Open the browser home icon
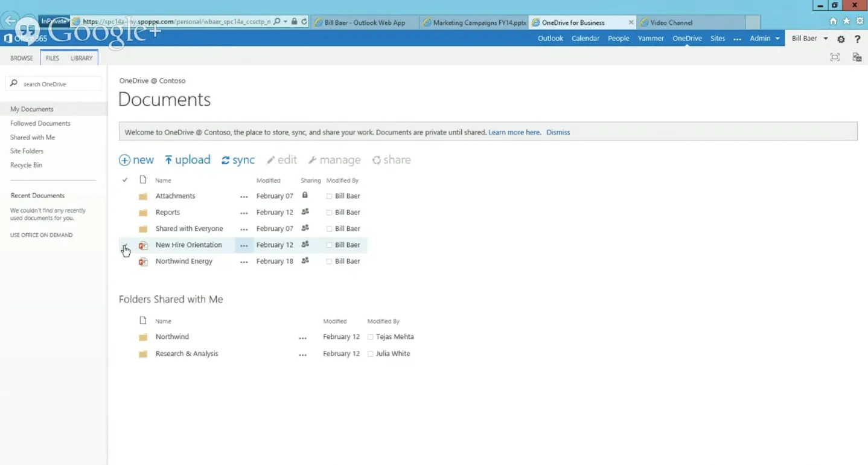Image resolution: width=868 pixels, height=465 pixels. [x=833, y=21]
